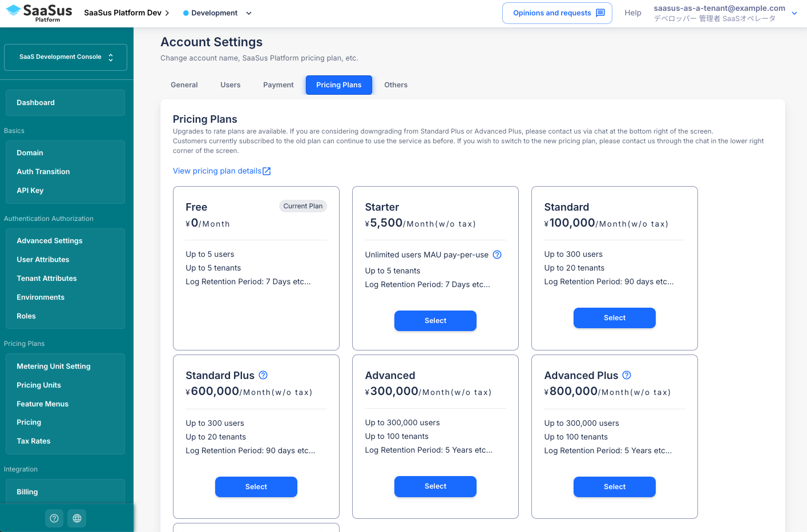Select the Pricing Plans tab
This screenshot has width=807, height=532.
[339, 85]
